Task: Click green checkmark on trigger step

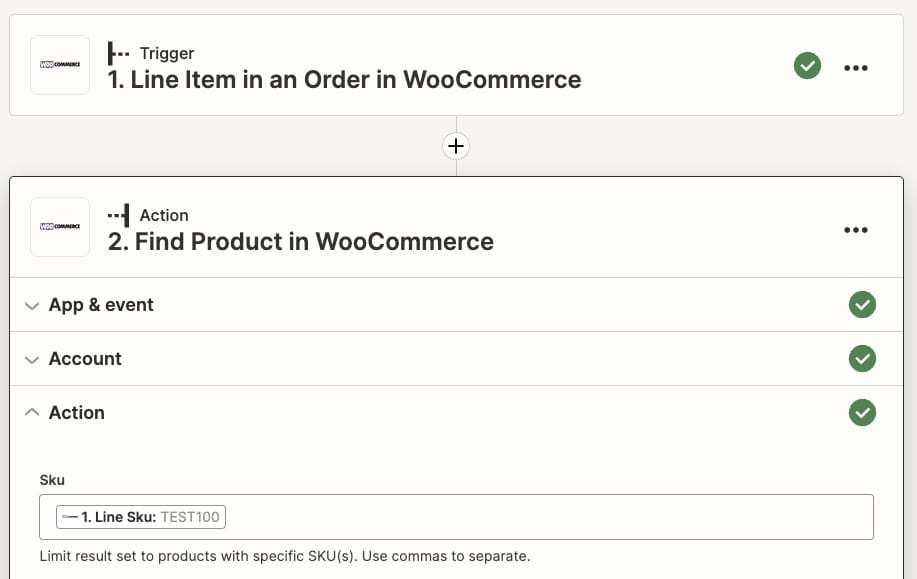Action: pos(807,66)
